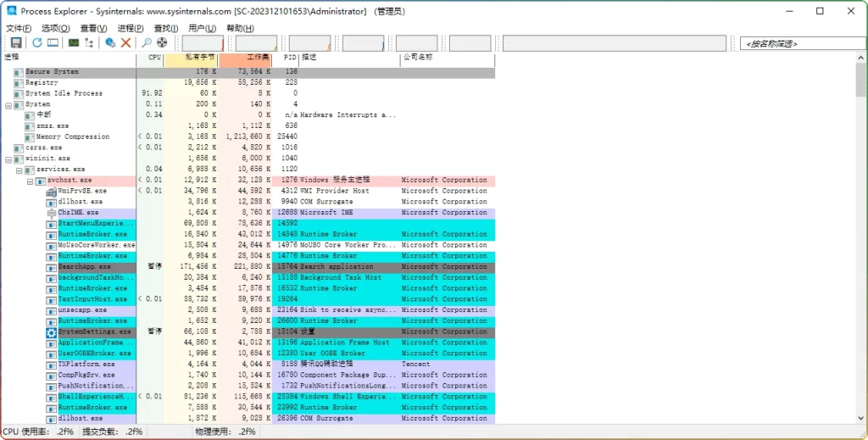Viewport: 868px width, 440px height.
Task: Collapse the System process tree node
Action: 8,104
